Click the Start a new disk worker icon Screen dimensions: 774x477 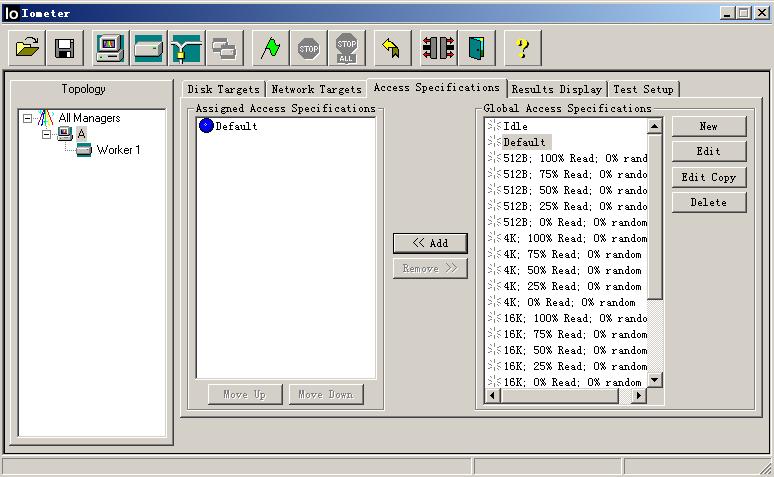(x=149, y=47)
